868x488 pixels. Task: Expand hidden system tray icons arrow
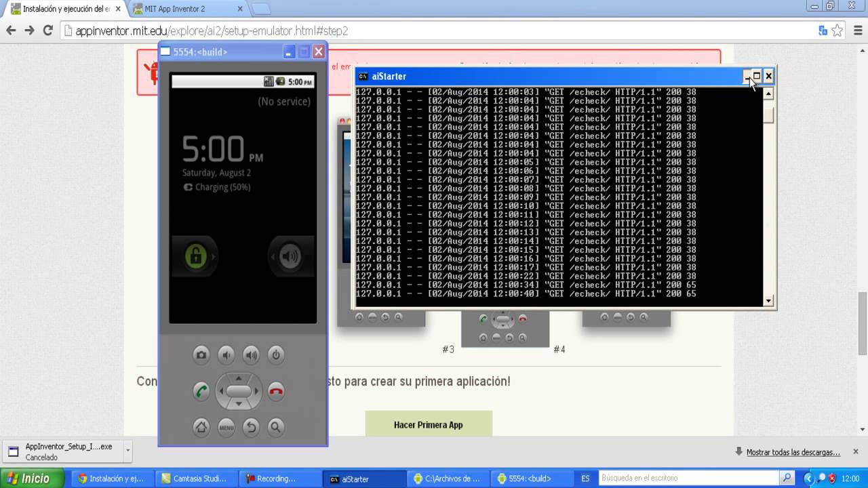(x=808, y=479)
